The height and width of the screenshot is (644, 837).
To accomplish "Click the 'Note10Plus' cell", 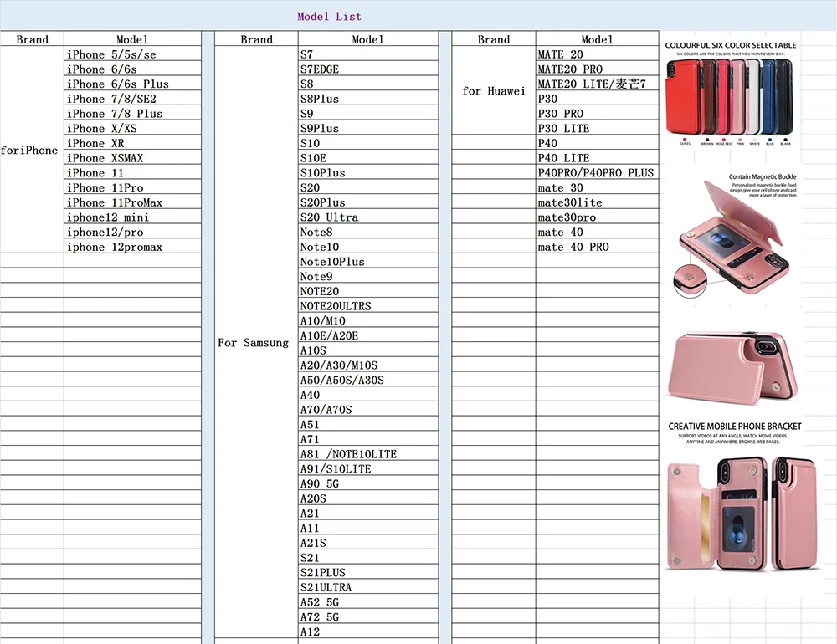I will pyautogui.click(x=367, y=262).
